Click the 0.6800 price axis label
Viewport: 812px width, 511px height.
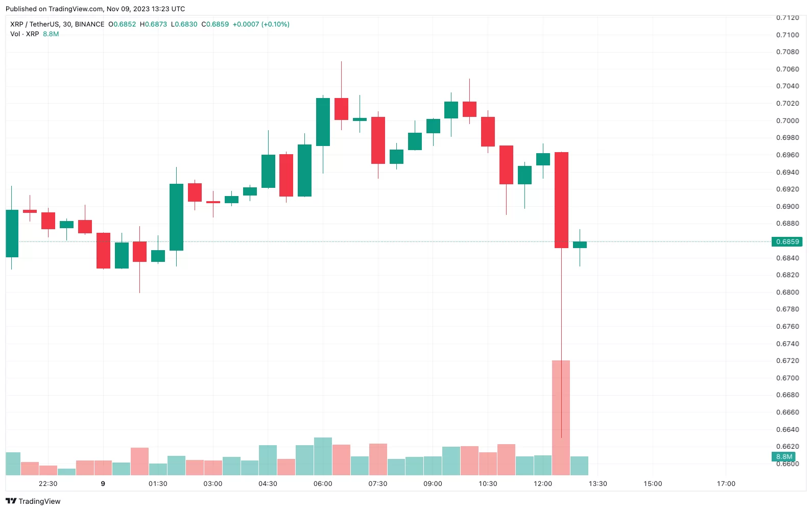pos(787,293)
